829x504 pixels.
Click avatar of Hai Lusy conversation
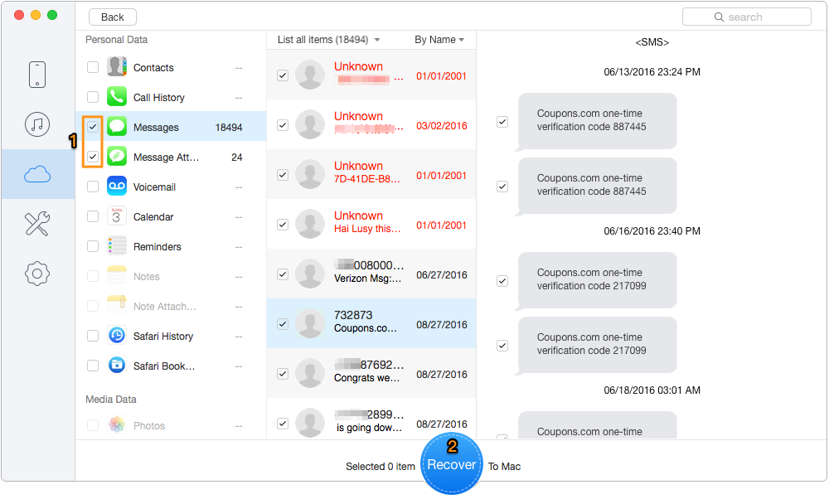(x=310, y=225)
